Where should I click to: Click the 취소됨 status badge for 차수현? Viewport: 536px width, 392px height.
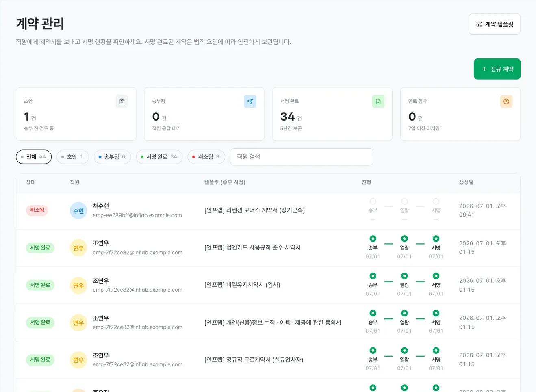click(37, 210)
